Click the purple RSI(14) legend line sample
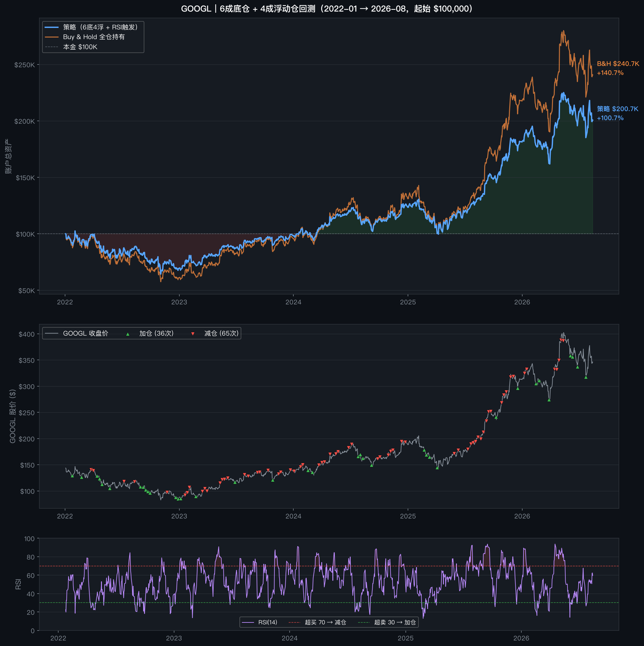 click(248, 622)
